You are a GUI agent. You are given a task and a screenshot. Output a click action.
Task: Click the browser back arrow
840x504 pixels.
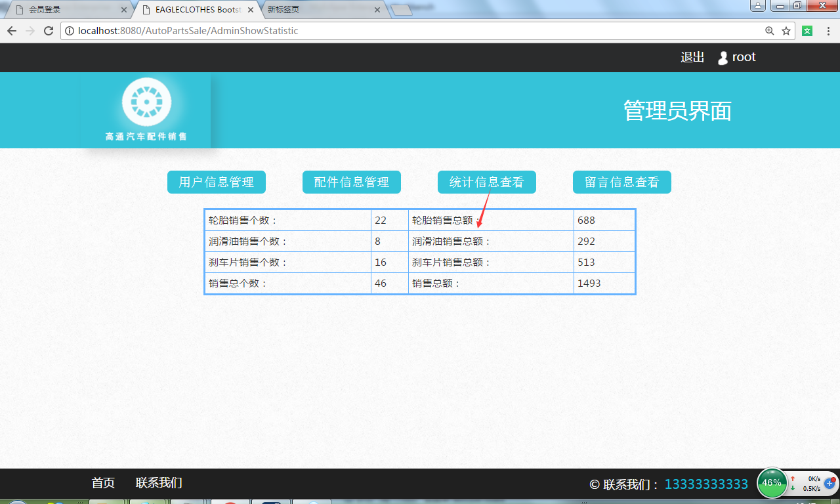click(x=12, y=31)
